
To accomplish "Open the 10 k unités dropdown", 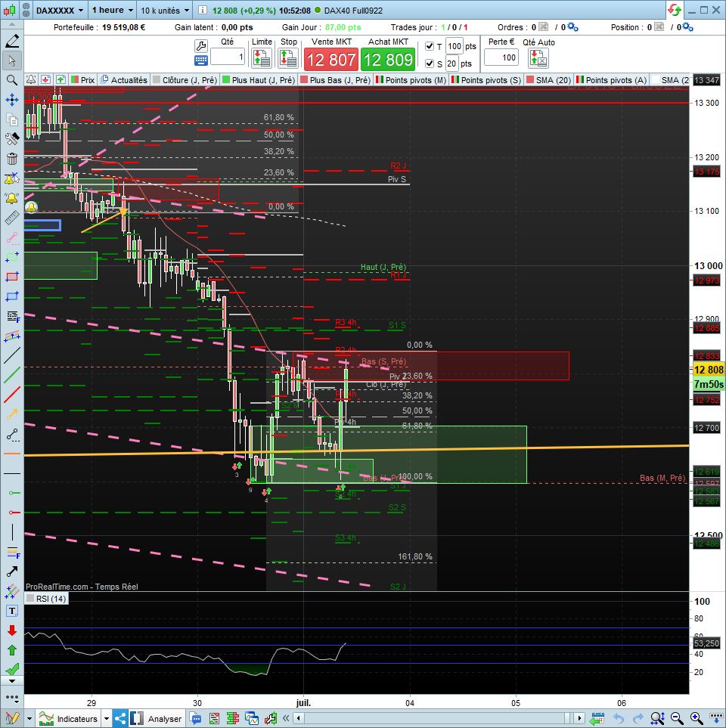I will point(165,10).
